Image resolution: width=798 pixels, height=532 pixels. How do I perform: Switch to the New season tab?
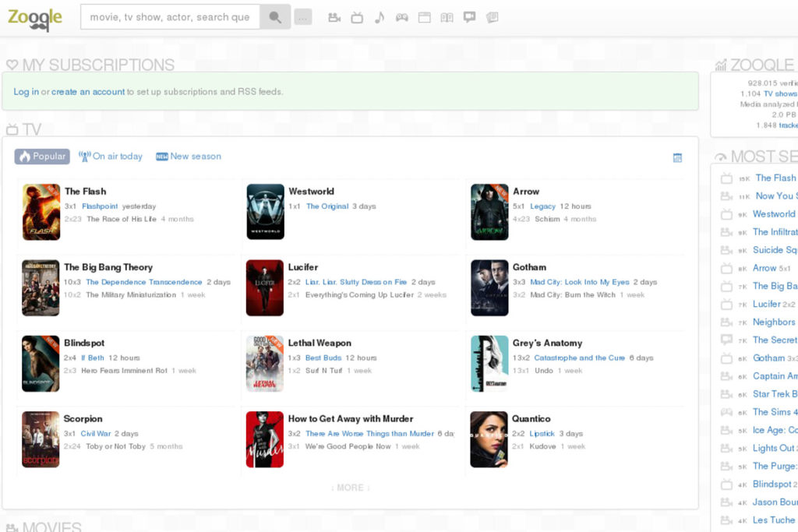click(189, 157)
